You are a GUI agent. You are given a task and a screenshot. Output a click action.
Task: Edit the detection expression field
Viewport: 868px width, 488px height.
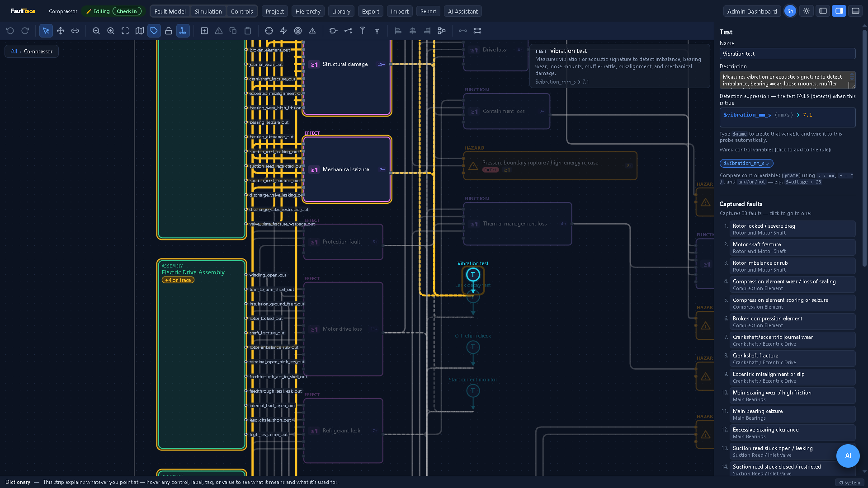788,117
